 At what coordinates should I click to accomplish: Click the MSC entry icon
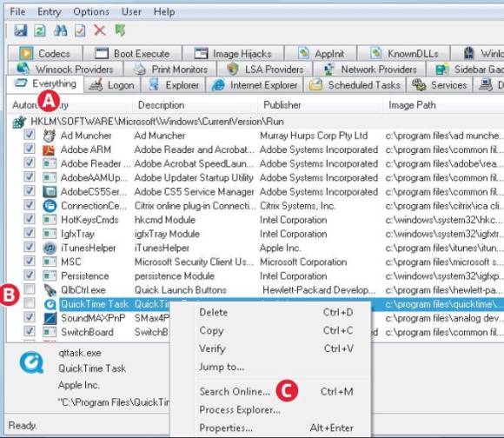[x=50, y=262]
